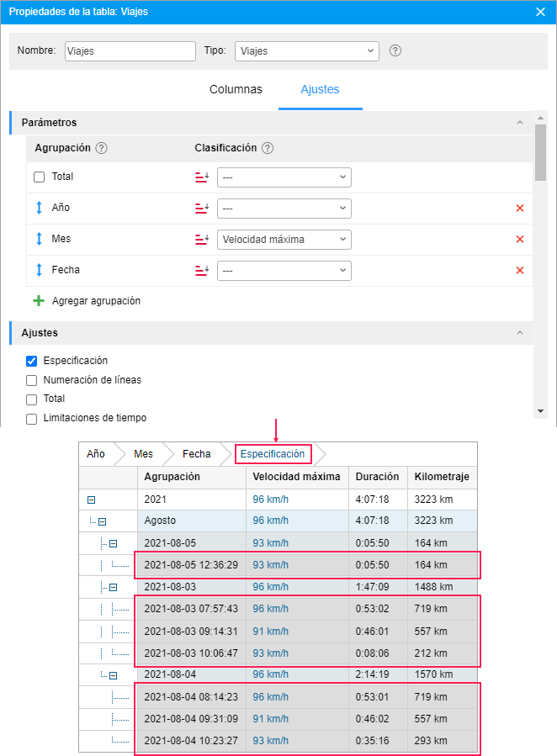
Task: Click help icon beside Agrupación heading
Action: coord(101,148)
